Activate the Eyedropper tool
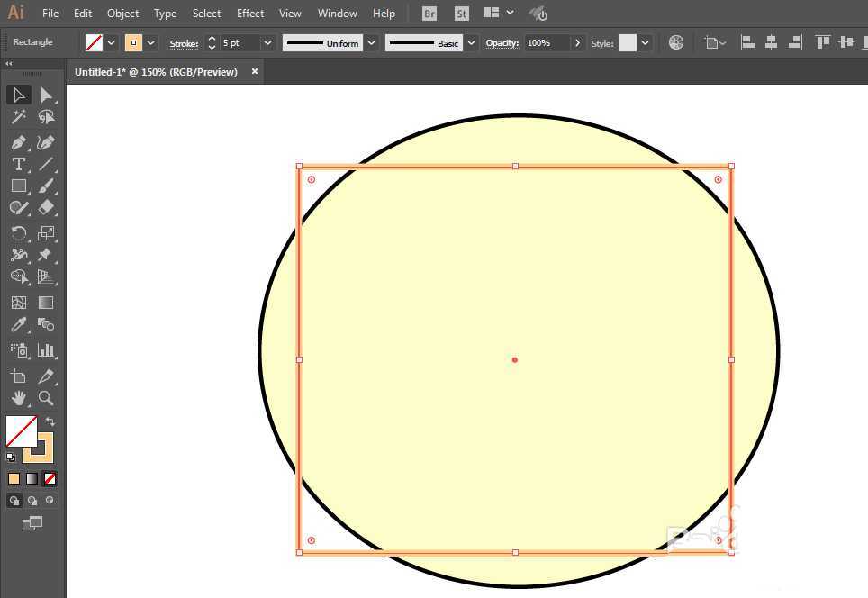Image resolution: width=868 pixels, height=598 pixels. click(18, 325)
